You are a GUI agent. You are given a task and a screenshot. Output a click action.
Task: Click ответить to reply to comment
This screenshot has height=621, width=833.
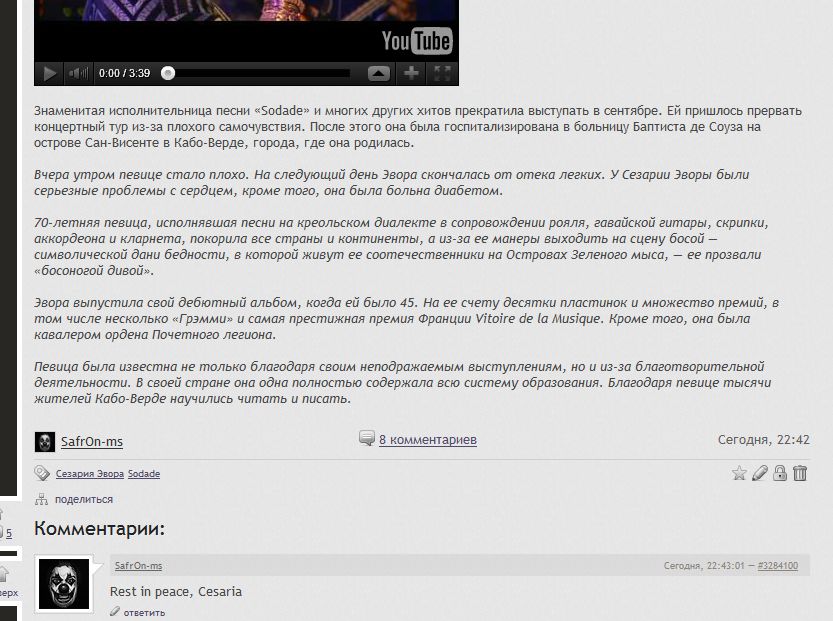pyautogui.click(x=144, y=613)
